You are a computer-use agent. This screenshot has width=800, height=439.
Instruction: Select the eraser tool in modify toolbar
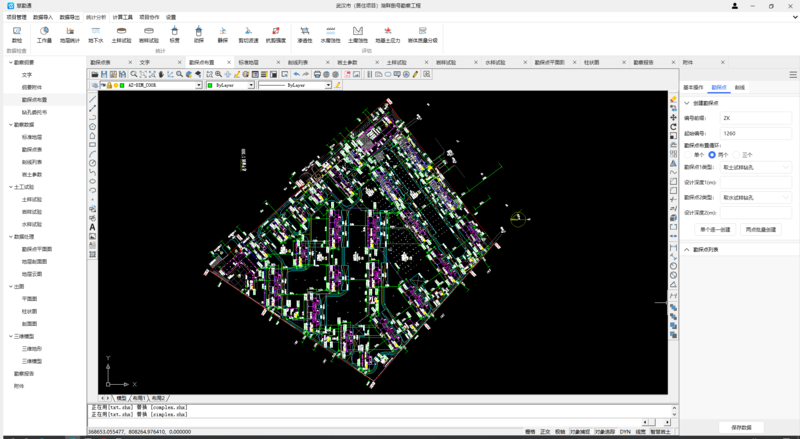pyautogui.click(x=673, y=99)
